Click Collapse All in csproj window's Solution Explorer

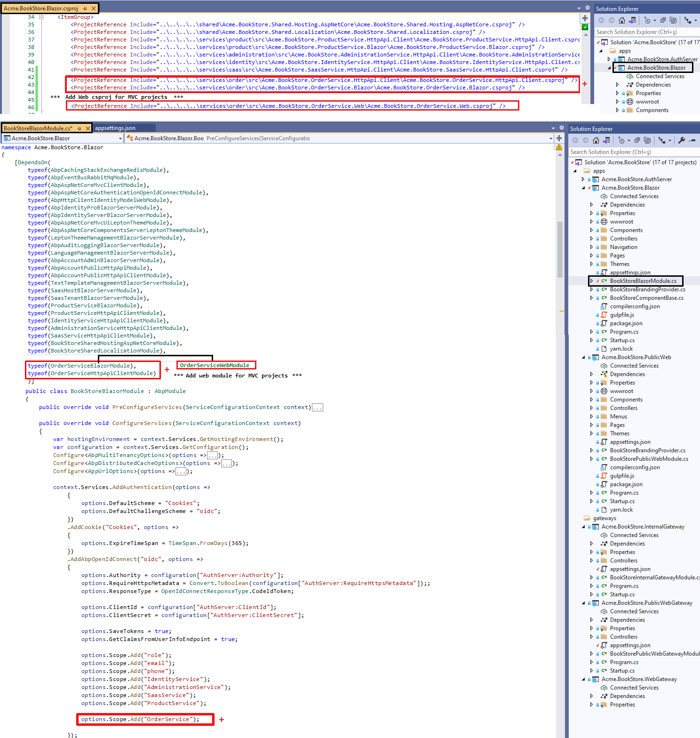tap(663, 20)
